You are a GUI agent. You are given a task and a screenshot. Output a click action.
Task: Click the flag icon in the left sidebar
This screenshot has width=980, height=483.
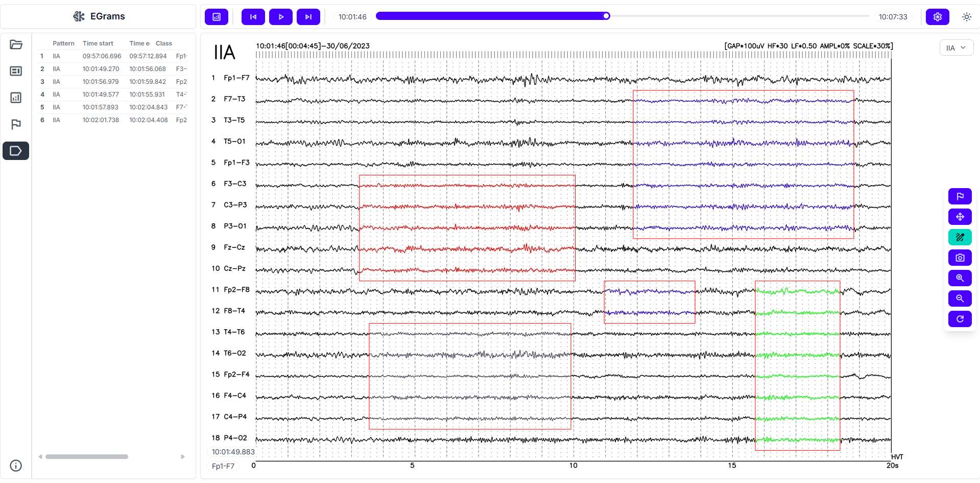[x=16, y=124]
